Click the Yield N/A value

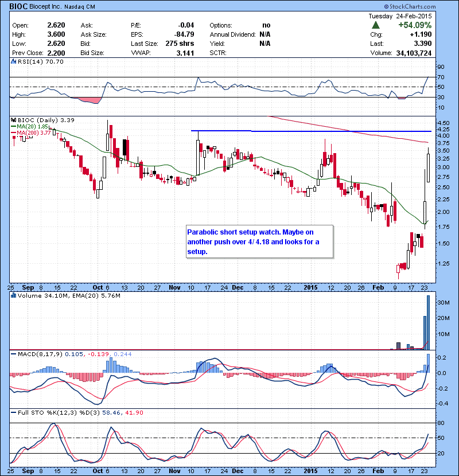(x=265, y=44)
